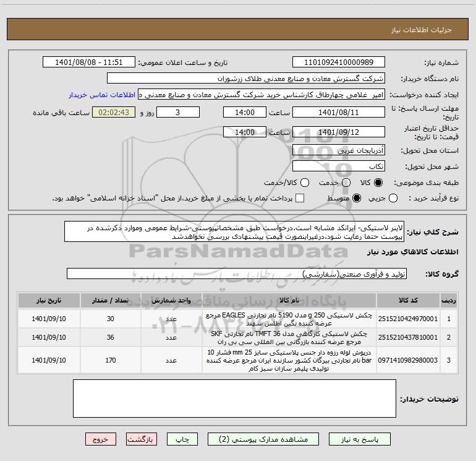The height and width of the screenshot is (461, 476).
Task: Click the خروج exit button
Action: click(x=101, y=439)
